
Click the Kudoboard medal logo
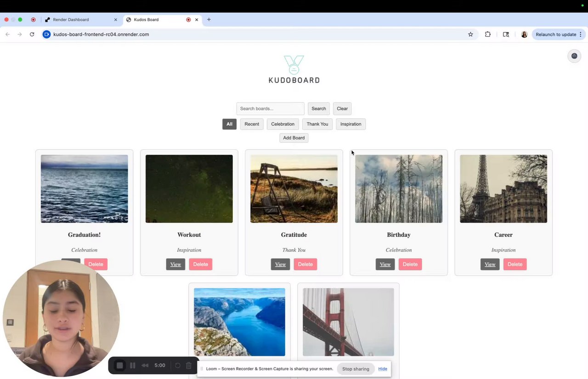click(294, 70)
